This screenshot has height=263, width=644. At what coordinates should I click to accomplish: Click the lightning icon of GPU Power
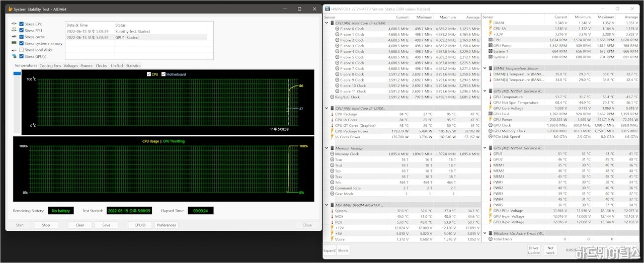click(x=491, y=120)
